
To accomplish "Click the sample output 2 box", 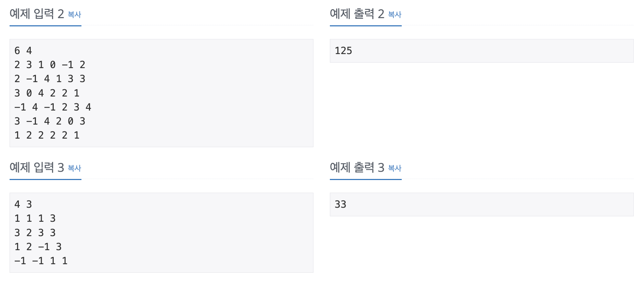I will pos(481,51).
